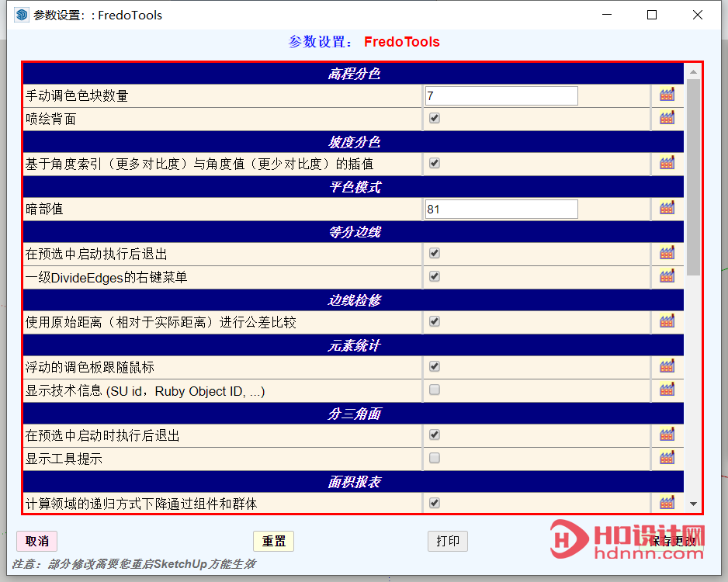Click the scrollbar up arrow
728x582 pixels.
[693, 72]
